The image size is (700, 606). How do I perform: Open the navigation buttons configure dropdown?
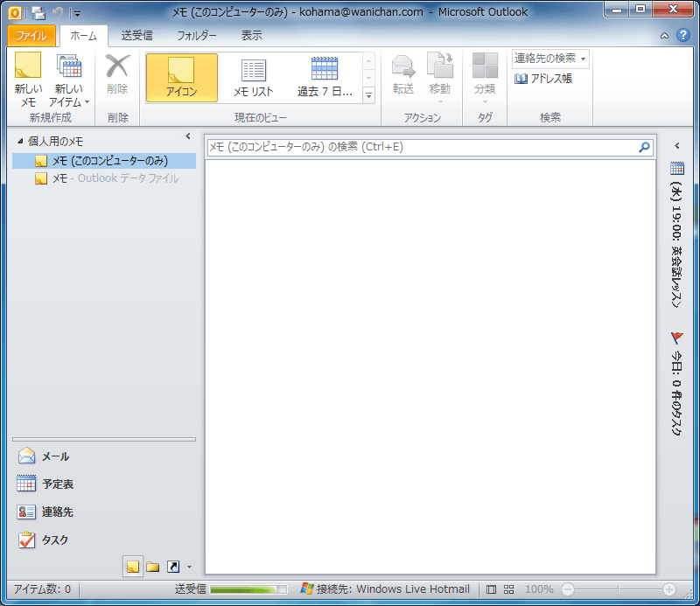coord(189,568)
